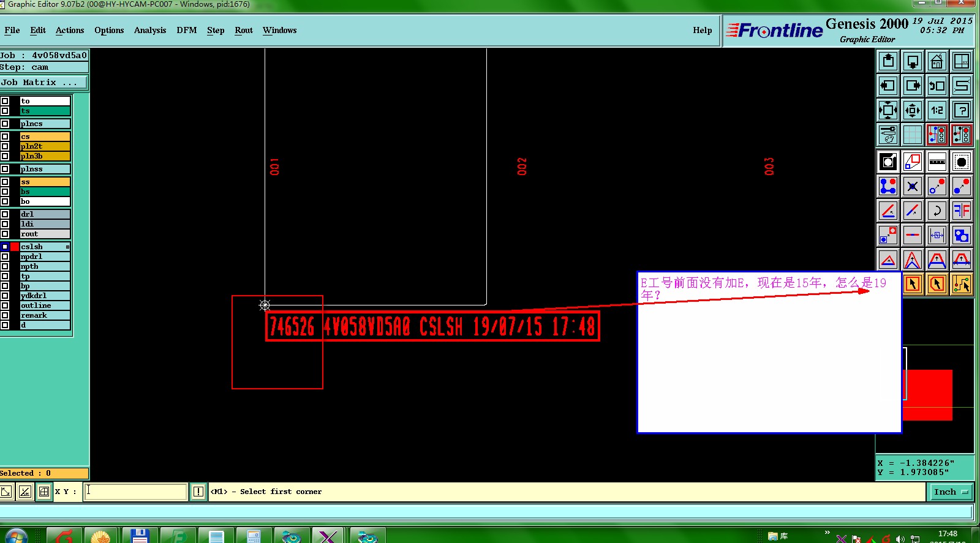The image size is (980, 543).
Task: Open the Edit menu
Action: click(38, 30)
